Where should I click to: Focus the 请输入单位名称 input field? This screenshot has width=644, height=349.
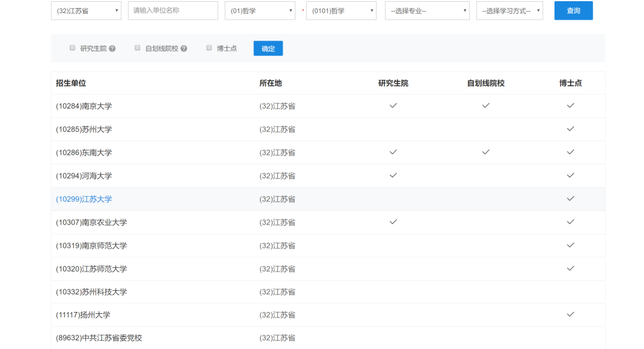[x=173, y=11]
